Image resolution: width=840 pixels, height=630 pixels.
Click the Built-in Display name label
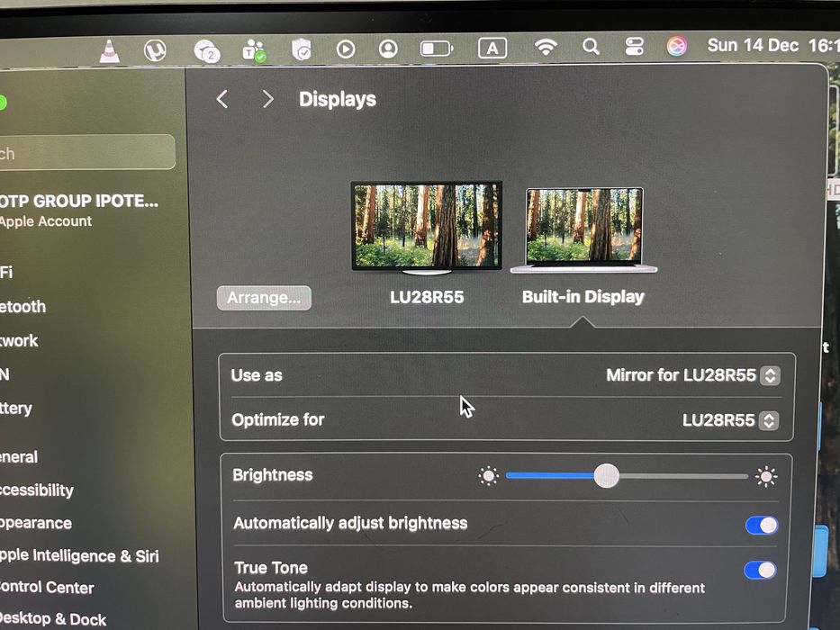583,297
